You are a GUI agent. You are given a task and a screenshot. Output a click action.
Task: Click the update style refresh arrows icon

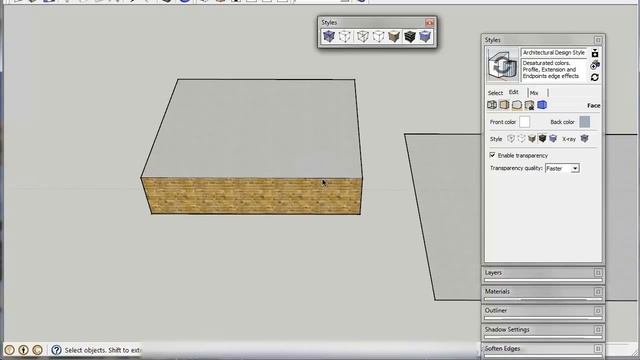click(595, 77)
